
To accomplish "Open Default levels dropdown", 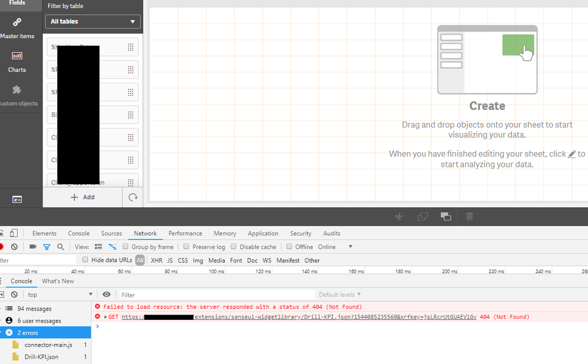I will (340, 295).
